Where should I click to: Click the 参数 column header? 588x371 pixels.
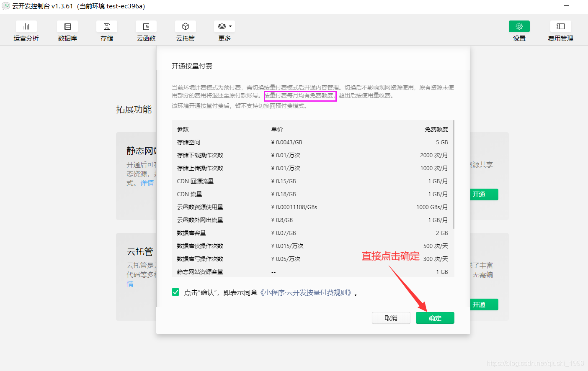[183, 129]
